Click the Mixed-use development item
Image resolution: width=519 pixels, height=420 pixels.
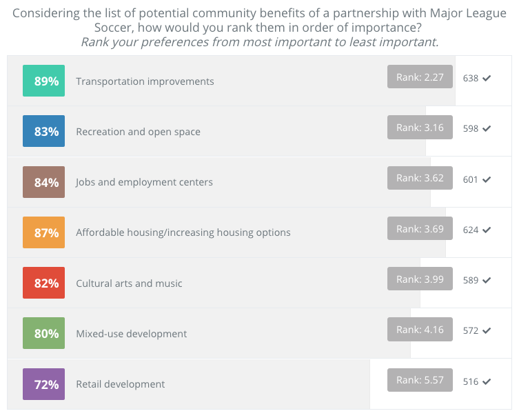click(131, 334)
